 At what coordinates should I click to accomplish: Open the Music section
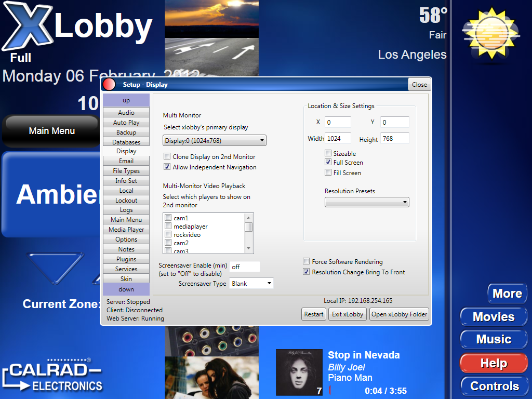pos(494,339)
